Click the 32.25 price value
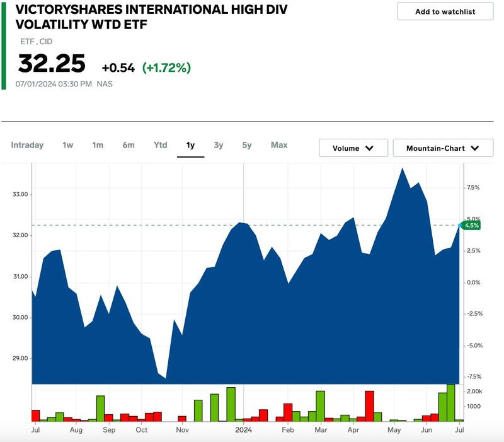504x442 pixels. [x=52, y=64]
